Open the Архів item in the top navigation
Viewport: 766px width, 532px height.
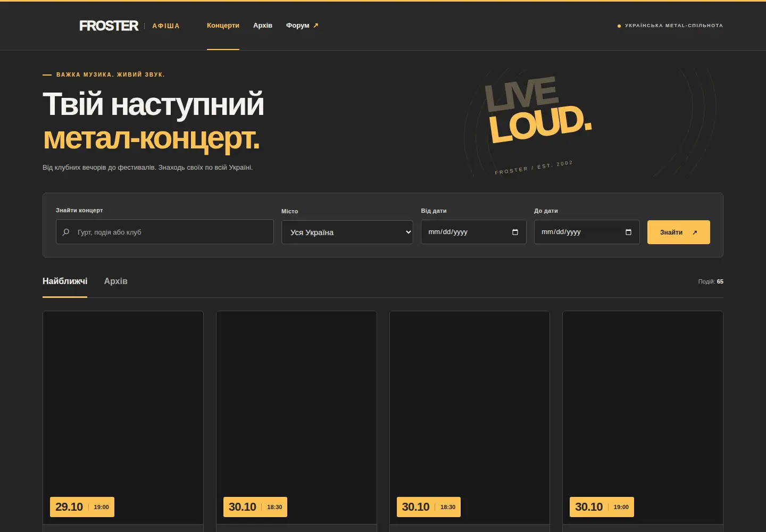[263, 26]
